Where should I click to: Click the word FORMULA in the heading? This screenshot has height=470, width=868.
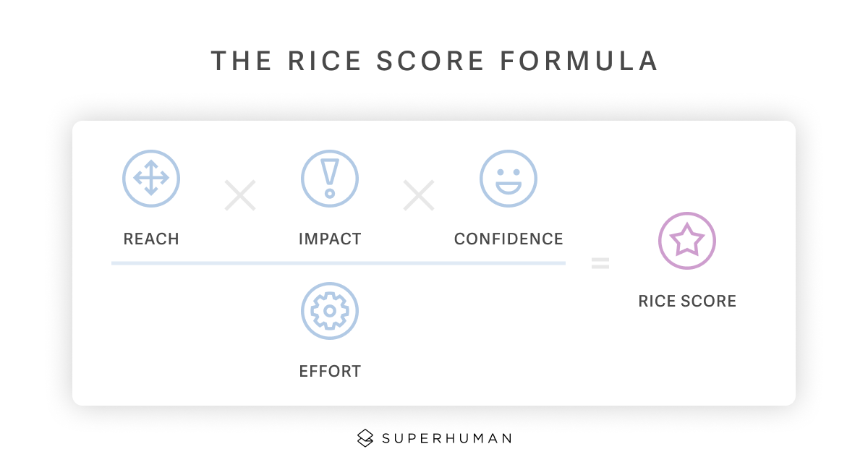(579, 61)
